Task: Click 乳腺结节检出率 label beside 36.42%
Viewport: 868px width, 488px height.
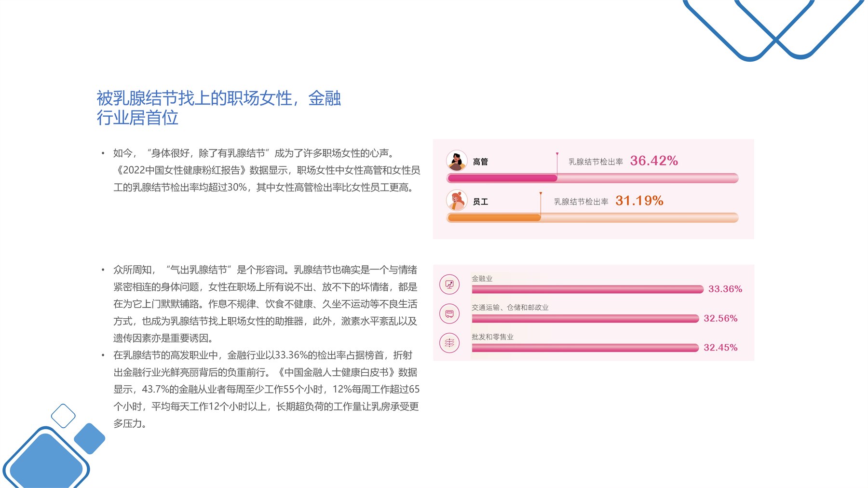Action: coord(596,162)
